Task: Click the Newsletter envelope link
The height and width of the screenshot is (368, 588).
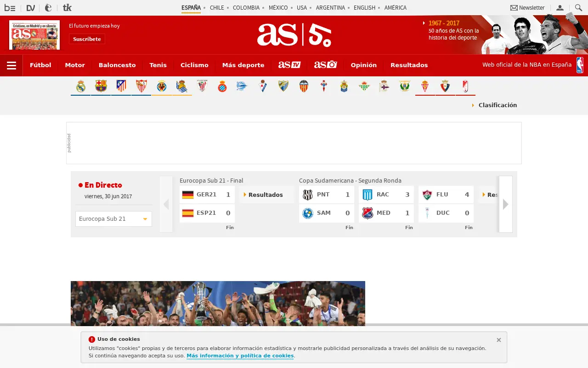Action: coord(527,8)
